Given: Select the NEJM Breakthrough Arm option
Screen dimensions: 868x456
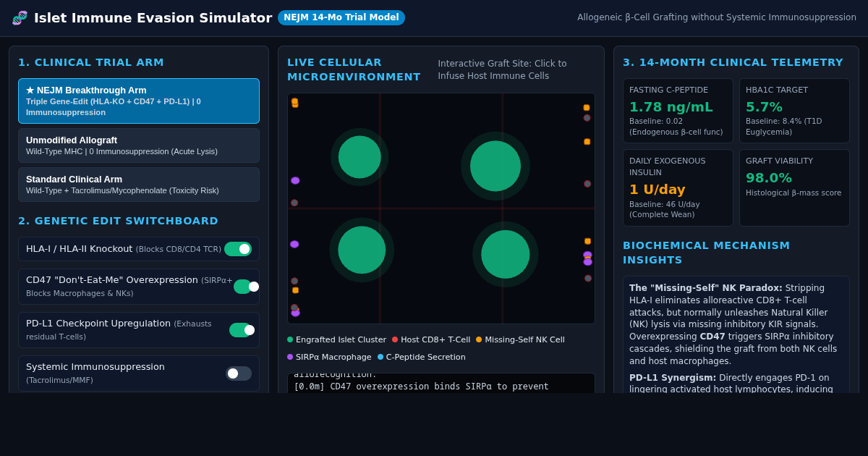Looking at the screenshot, I should click(x=139, y=101).
